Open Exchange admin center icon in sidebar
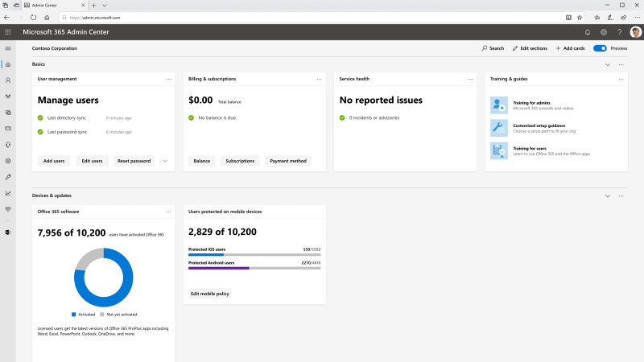The image size is (644, 362). 8,232
